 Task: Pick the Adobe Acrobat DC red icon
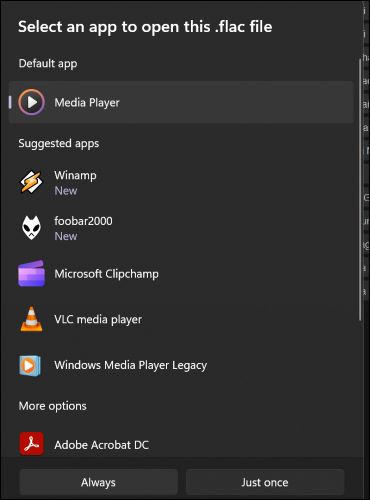(31, 444)
